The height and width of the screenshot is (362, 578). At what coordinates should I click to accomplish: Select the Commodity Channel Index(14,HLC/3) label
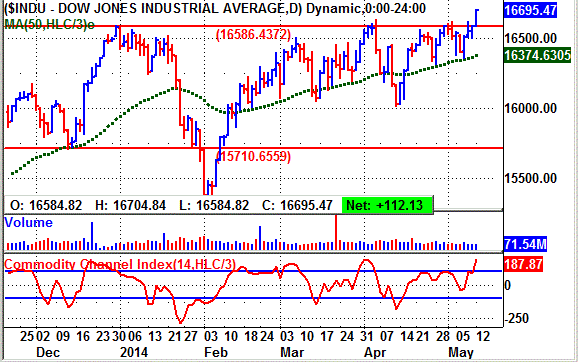click(120, 264)
